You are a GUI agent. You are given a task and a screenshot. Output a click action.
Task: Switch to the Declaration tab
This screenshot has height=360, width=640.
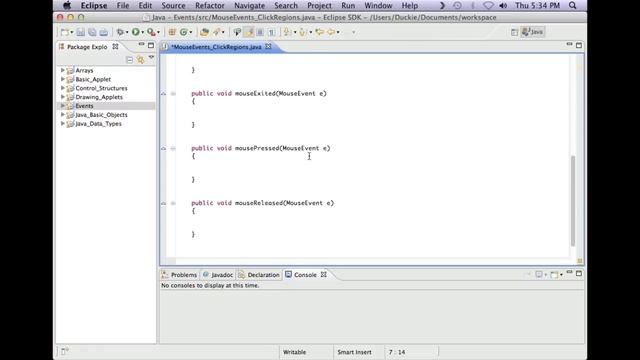(x=259, y=275)
